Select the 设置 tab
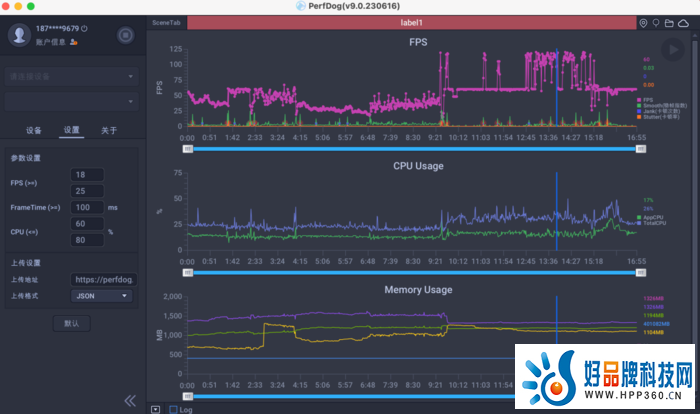Screen dimensions: 700x414 tap(71, 130)
